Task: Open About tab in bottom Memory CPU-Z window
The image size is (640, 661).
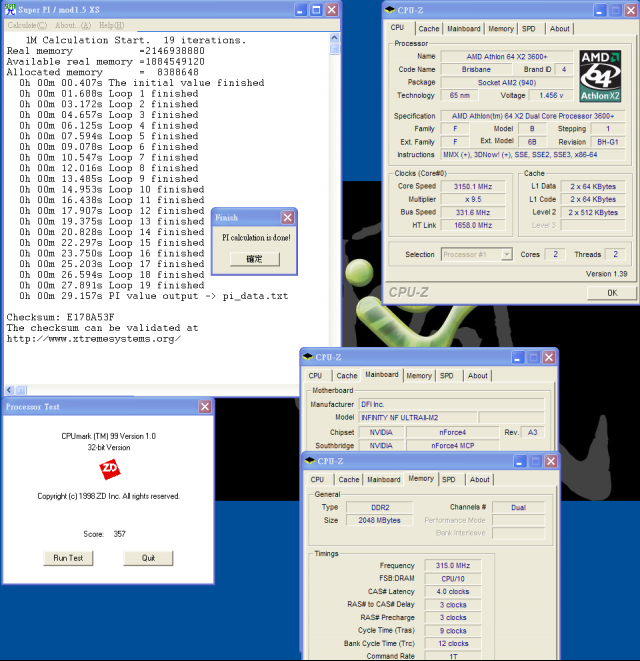Action: [480, 479]
